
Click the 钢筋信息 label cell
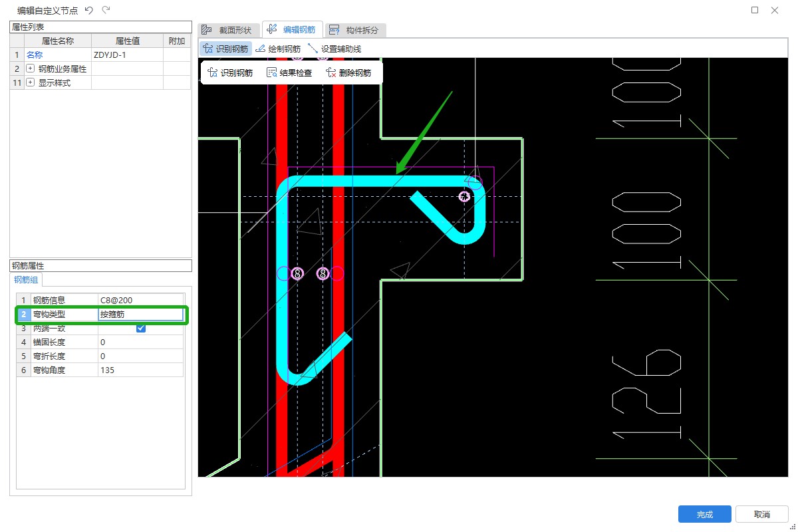pyautogui.click(x=64, y=300)
